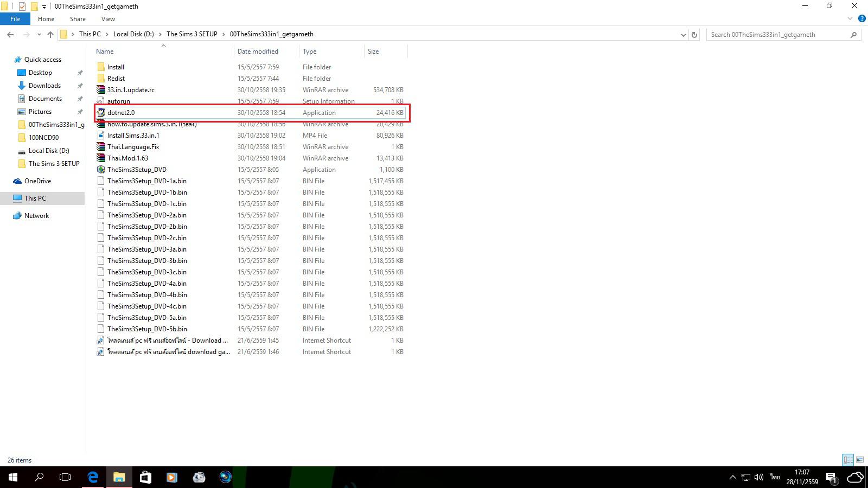This screenshot has width=868, height=488.
Task: Select Pictures in navigation pane
Action: [x=40, y=112]
